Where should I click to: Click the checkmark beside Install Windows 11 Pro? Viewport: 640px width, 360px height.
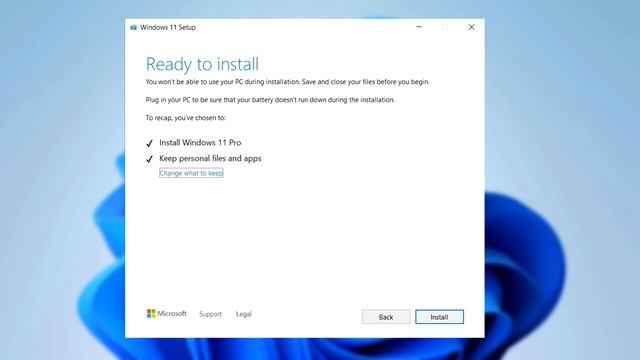pos(149,143)
